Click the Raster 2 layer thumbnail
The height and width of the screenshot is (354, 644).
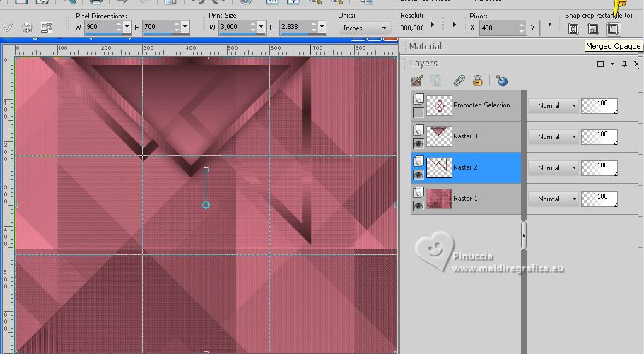click(x=439, y=168)
